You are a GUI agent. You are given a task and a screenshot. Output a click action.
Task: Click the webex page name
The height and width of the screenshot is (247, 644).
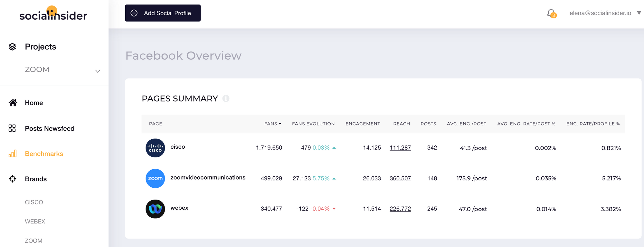(179, 208)
